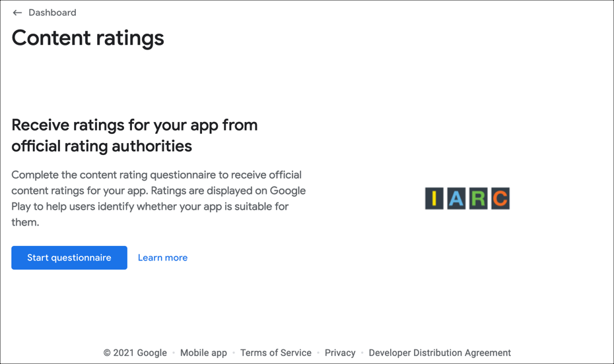Click the word 'them.' ending the description
This screenshot has height=364, width=614.
[x=26, y=222]
